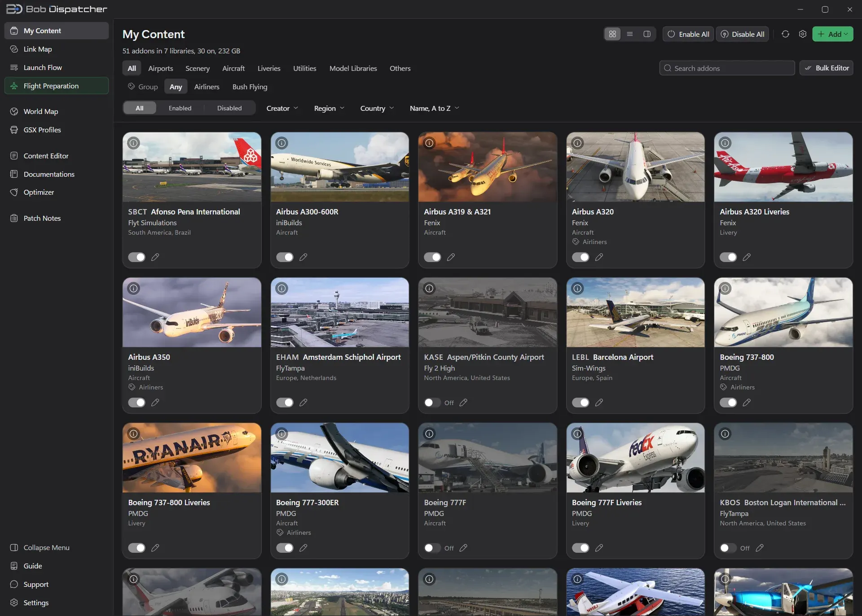The height and width of the screenshot is (616, 862).
Task: Open the Bulk Editor
Action: coord(827,68)
